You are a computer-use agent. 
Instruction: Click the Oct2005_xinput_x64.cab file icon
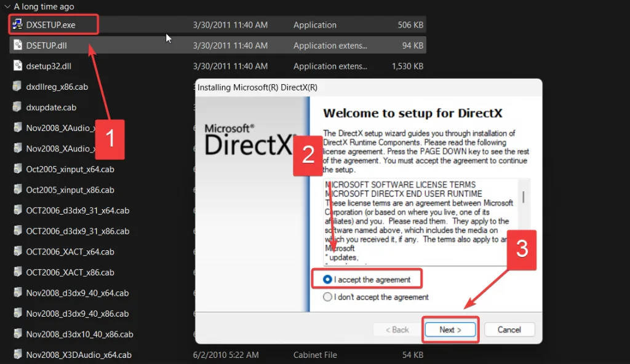pos(17,168)
